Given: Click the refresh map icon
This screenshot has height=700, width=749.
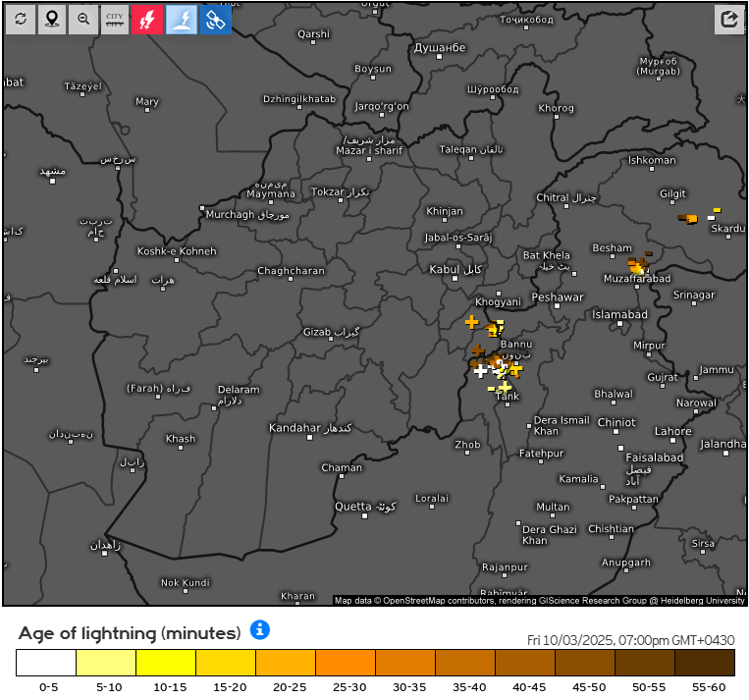Looking at the screenshot, I should tap(21, 19).
